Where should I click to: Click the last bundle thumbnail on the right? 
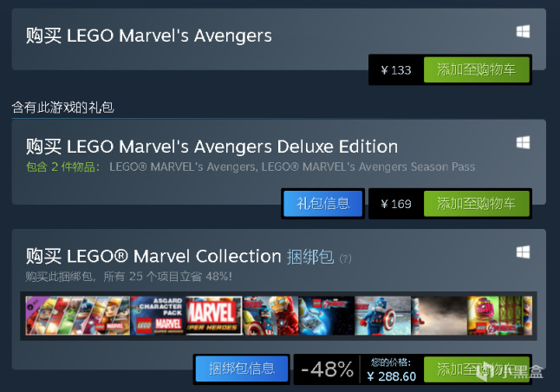[494, 317]
